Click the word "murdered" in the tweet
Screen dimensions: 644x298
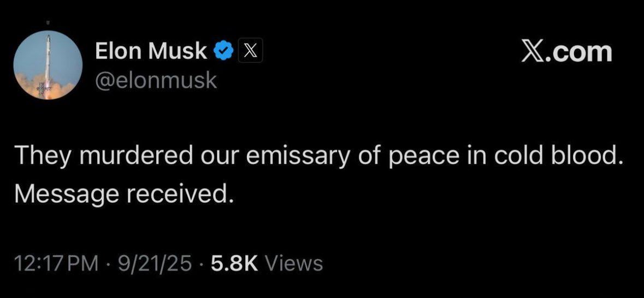pyautogui.click(x=127, y=157)
